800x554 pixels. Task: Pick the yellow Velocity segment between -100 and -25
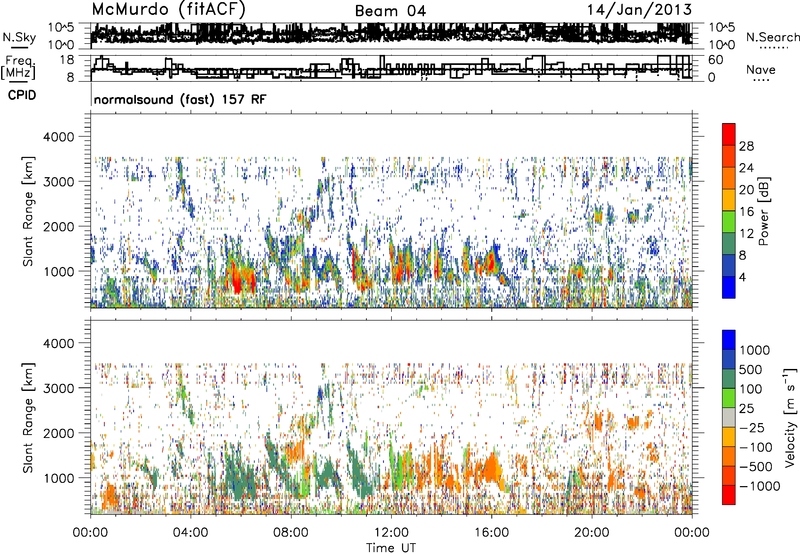click(x=729, y=437)
